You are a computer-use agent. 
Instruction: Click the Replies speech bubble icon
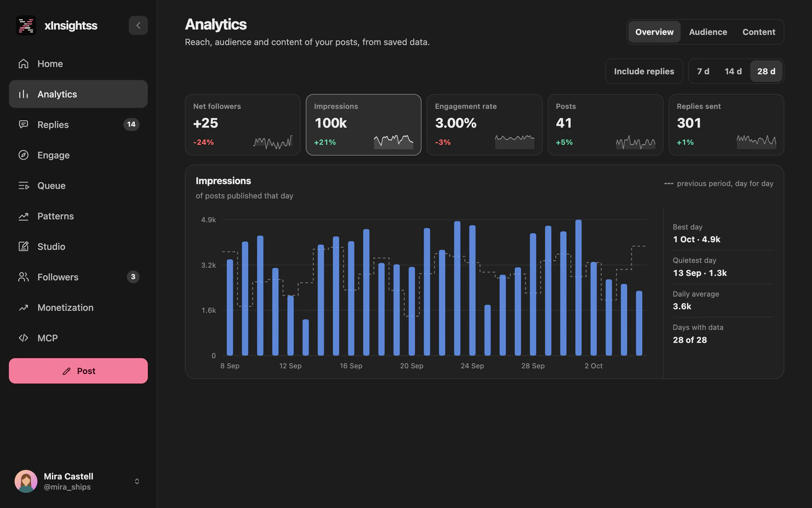tap(23, 124)
